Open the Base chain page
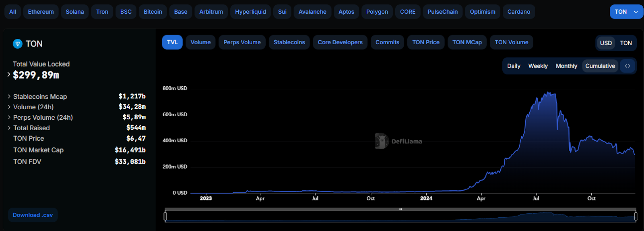This screenshot has width=644, height=231. (181, 12)
